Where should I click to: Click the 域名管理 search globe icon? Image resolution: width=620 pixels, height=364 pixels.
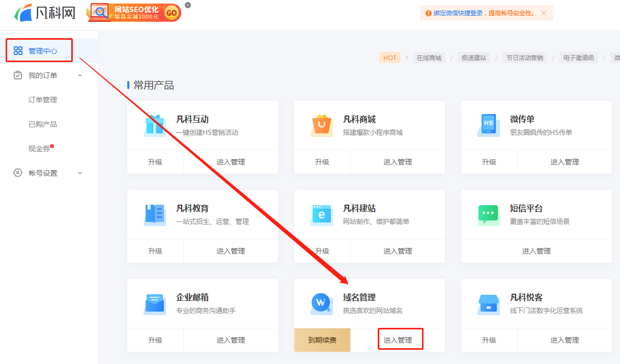(322, 303)
